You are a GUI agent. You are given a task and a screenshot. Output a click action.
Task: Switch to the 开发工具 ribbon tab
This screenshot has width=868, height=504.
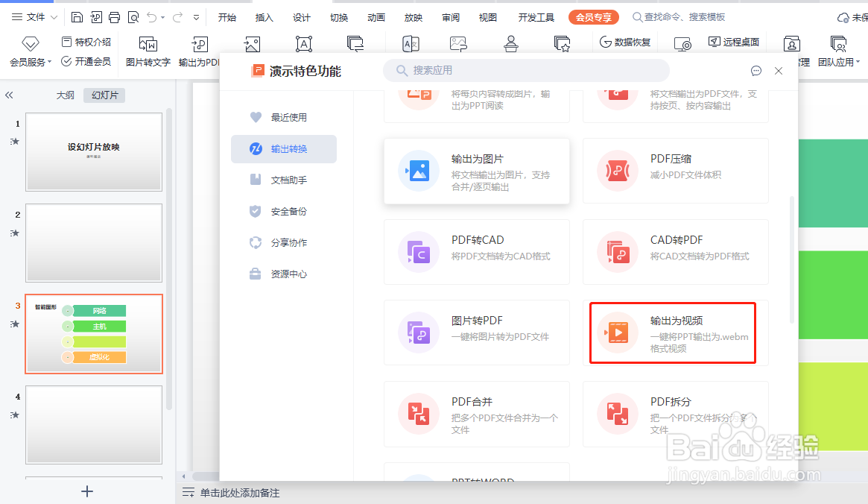(536, 18)
